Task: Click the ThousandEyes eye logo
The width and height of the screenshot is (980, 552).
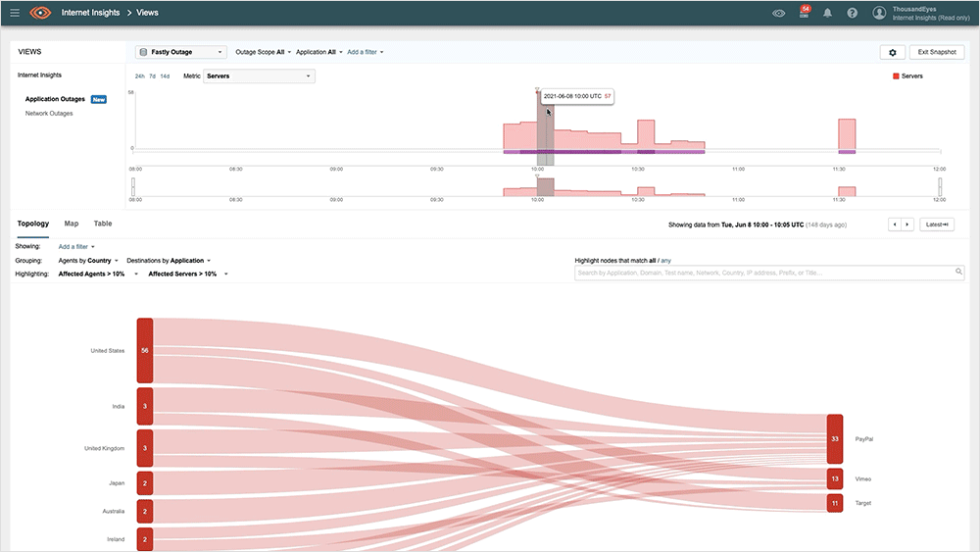Action: coord(41,13)
